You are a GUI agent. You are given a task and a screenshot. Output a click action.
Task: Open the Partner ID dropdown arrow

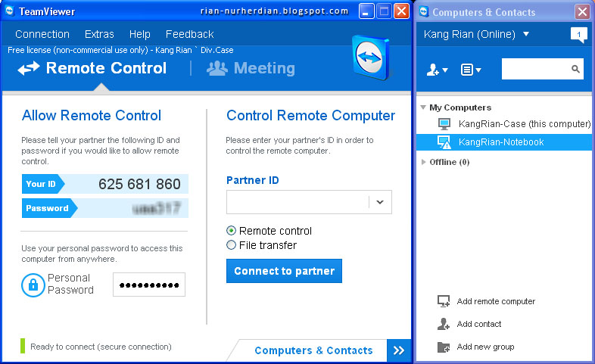click(380, 202)
